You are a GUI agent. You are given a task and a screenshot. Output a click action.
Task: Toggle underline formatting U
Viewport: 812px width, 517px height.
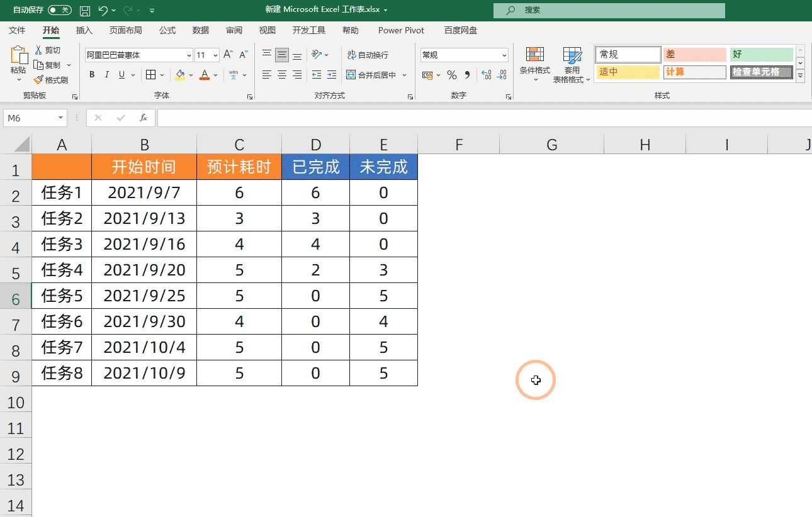click(122, 75)
